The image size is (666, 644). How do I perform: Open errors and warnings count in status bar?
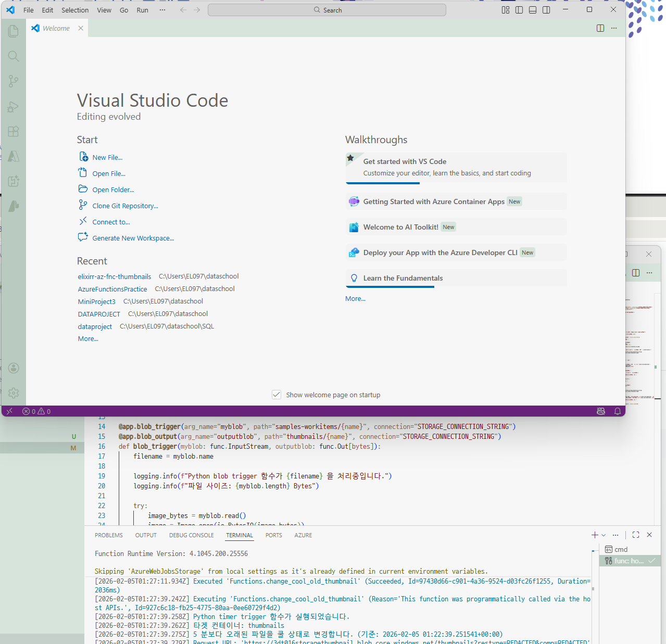[36, 411]
